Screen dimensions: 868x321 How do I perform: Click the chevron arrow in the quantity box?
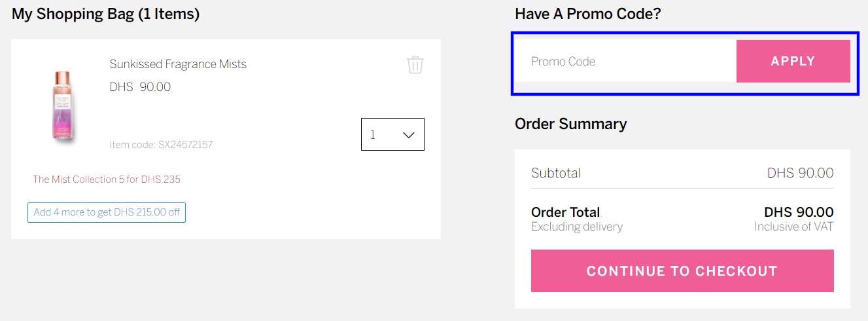coord(409,135)
